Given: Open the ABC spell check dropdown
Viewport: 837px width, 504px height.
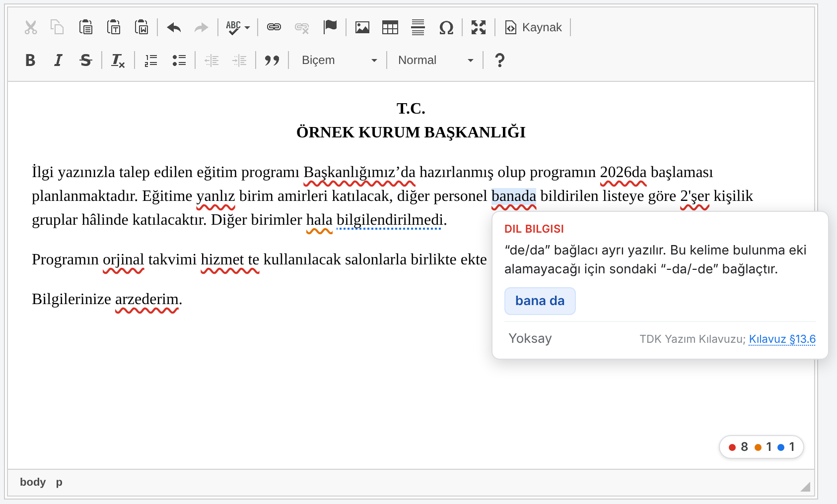Looking at the screenshot, I should tap(238, 27).
